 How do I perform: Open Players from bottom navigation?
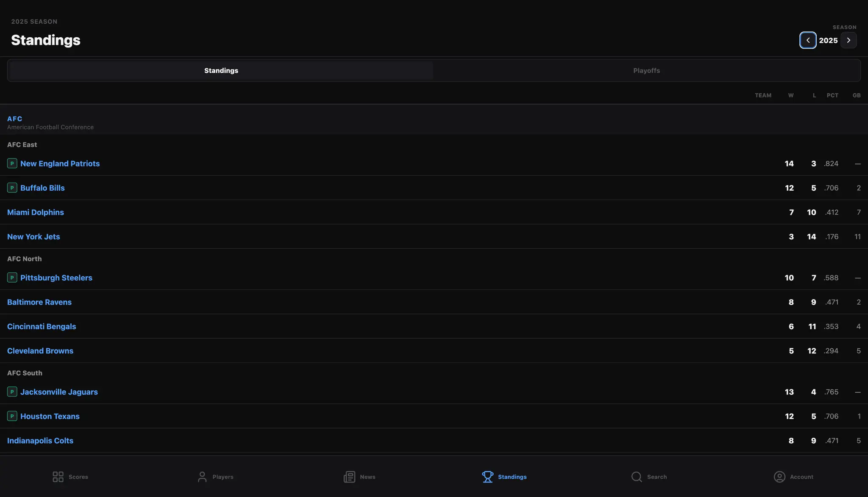(x=215, y=477)
